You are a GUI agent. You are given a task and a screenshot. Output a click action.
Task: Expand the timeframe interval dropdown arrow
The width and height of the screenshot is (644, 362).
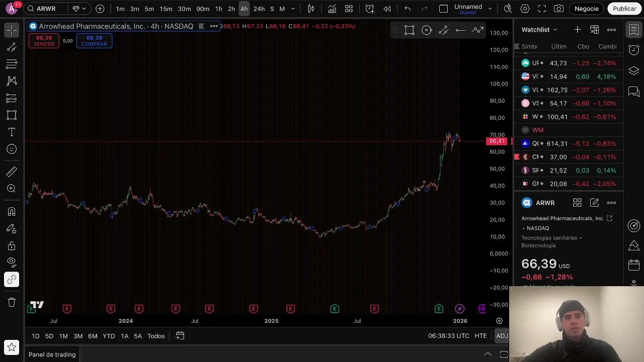pyautogui.click(x=293, y=9)
